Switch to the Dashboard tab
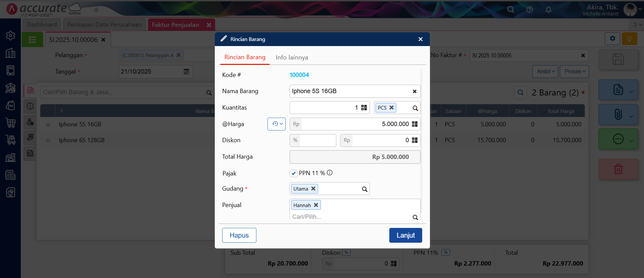 tap(42, 25)
